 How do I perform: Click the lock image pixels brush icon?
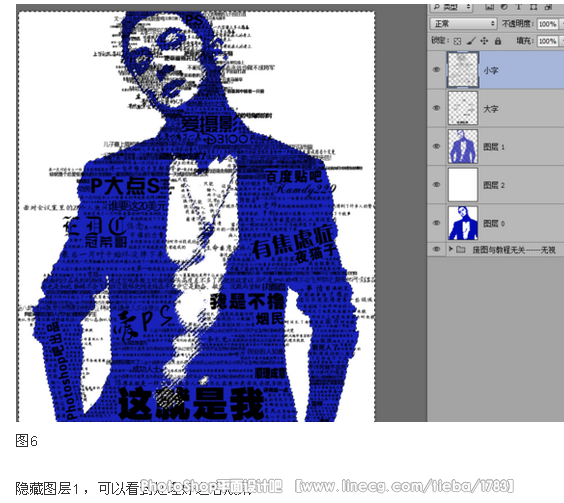[x=471, y=41]
